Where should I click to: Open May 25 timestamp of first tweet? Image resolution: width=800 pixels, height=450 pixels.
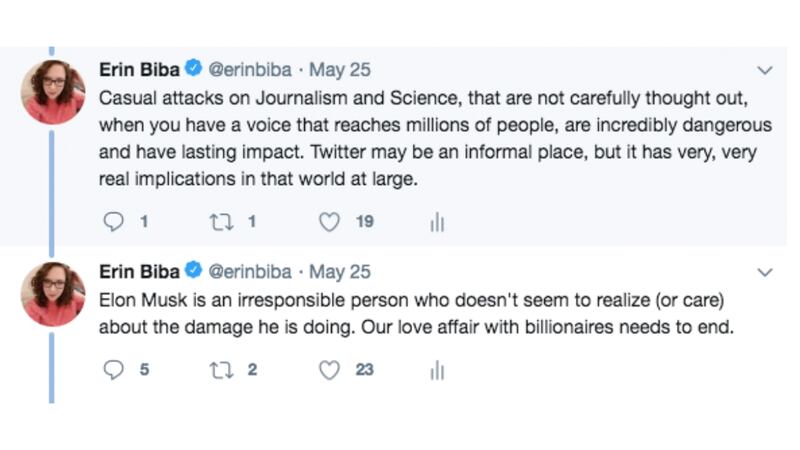(x=340, y=71)
